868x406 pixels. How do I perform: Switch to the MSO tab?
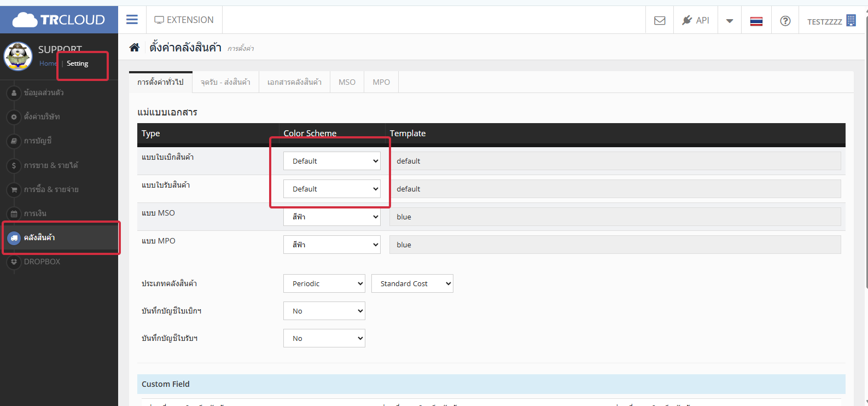coord(347,82)
